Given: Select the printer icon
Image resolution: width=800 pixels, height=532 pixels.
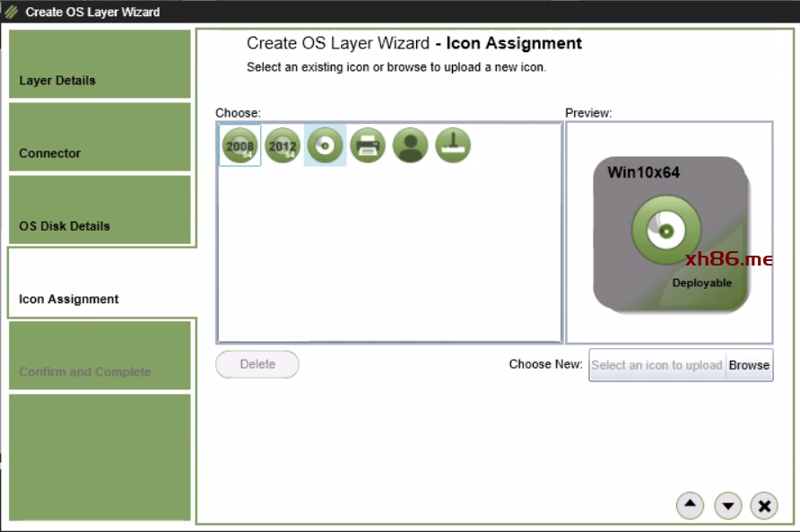Looking at the screenshot, I should click(368, 145).
